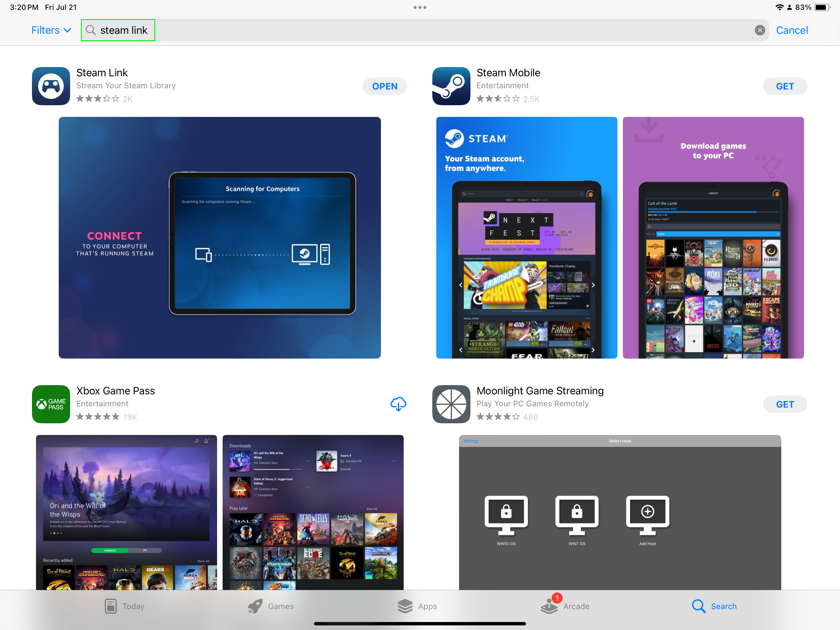Tap the Steam Mobile app icon
The height and width of the screenshot is (630, 840).
(451, 86)
